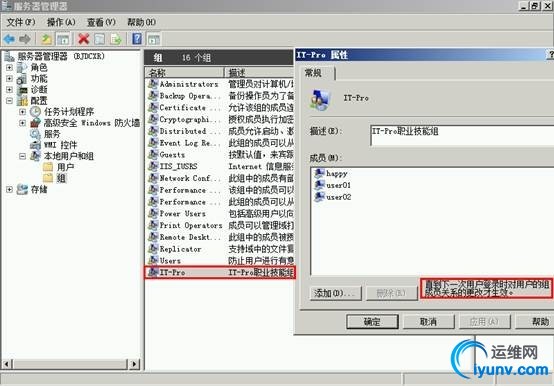This screenshot has width=554, height=386.
Task: Select the Guests group icon
Action: [x=153, y=155]
